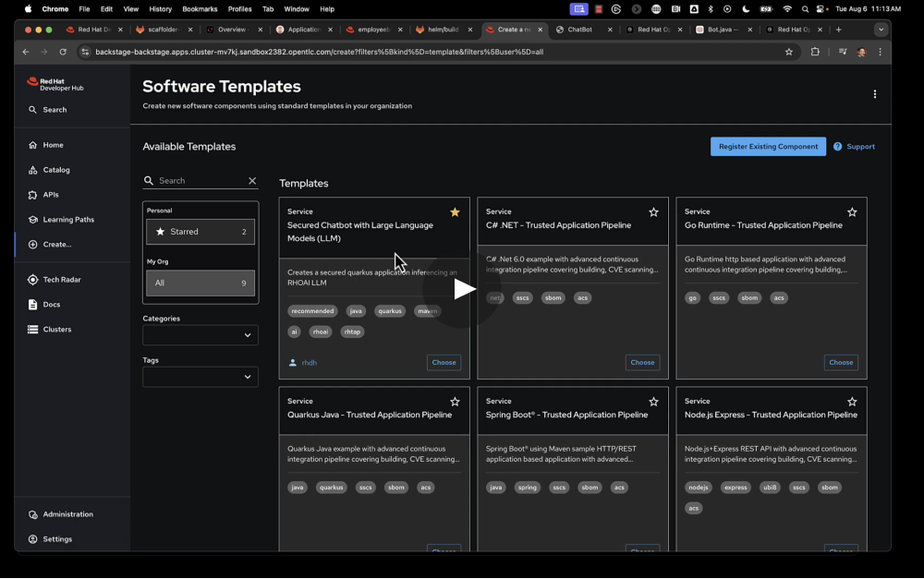
Task: Star the C# .NET template
Action: 653,212
